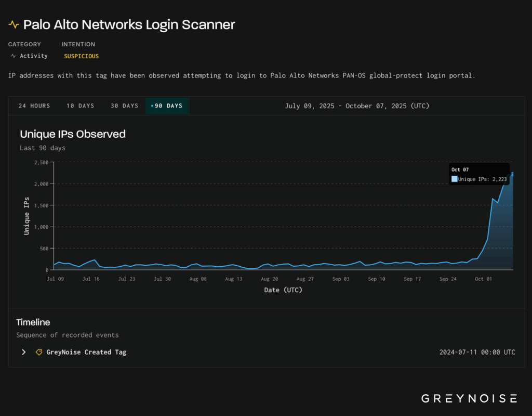Click the Sep 10 x-axis label
Viewport: 532px width, 416px height.
click(377, 279)
